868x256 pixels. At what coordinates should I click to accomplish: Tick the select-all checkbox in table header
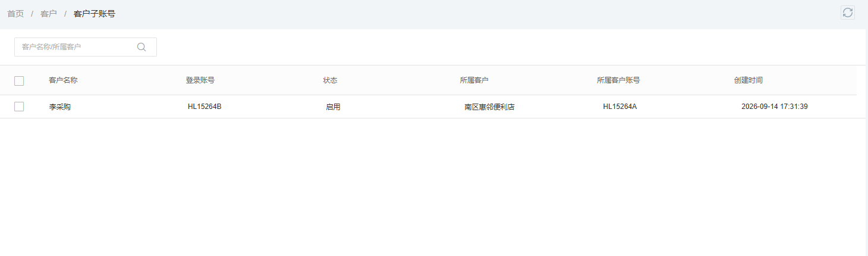[x=19, y=81]
